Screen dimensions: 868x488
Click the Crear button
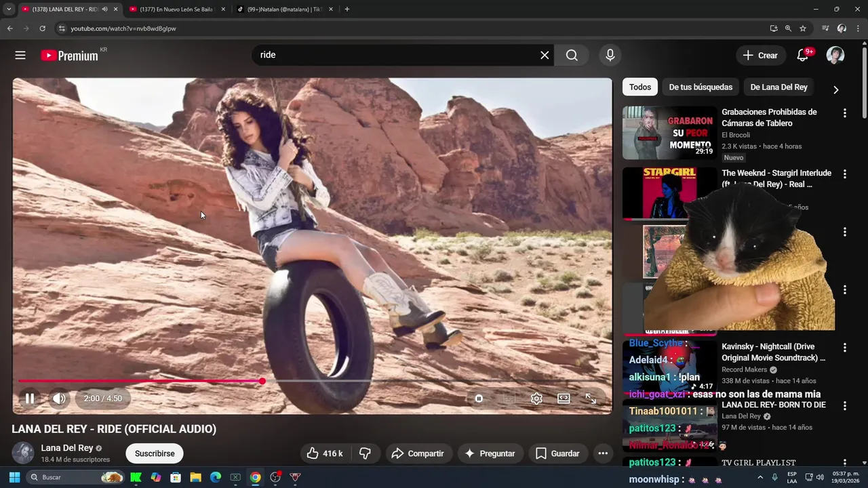761,55
